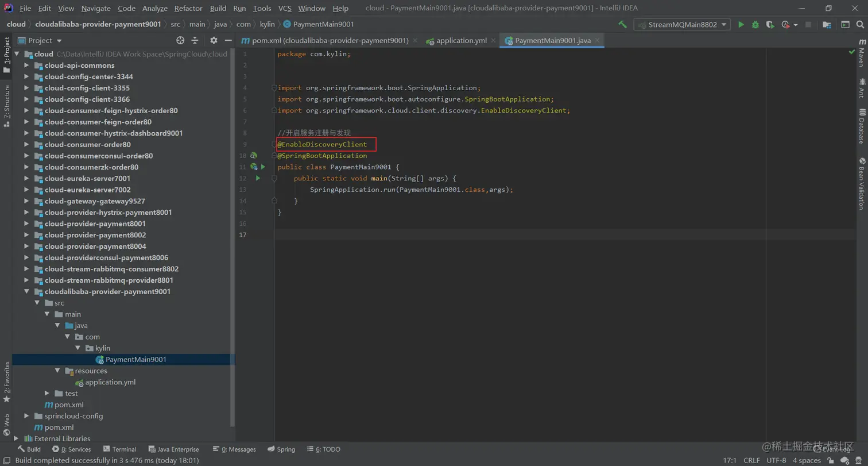868x466 pixels.
Task: Change CRLF line separator in status bar
Action: (751, 460)
